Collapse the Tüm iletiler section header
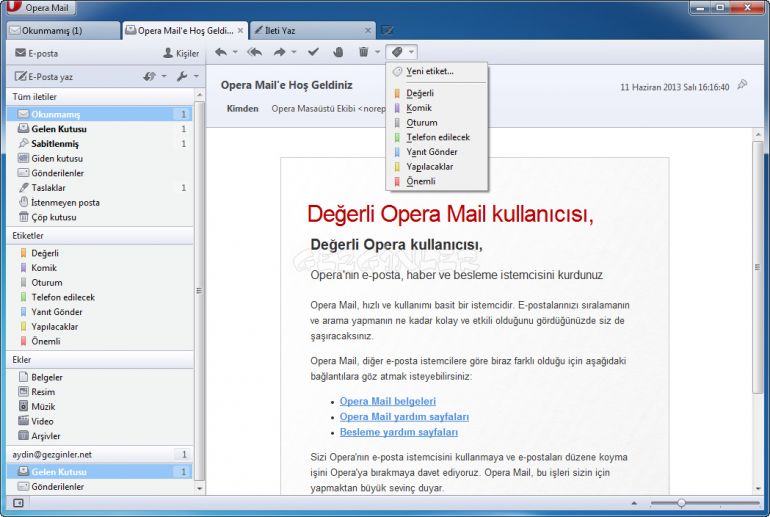 pyautogui.click(x=100, y=97)
